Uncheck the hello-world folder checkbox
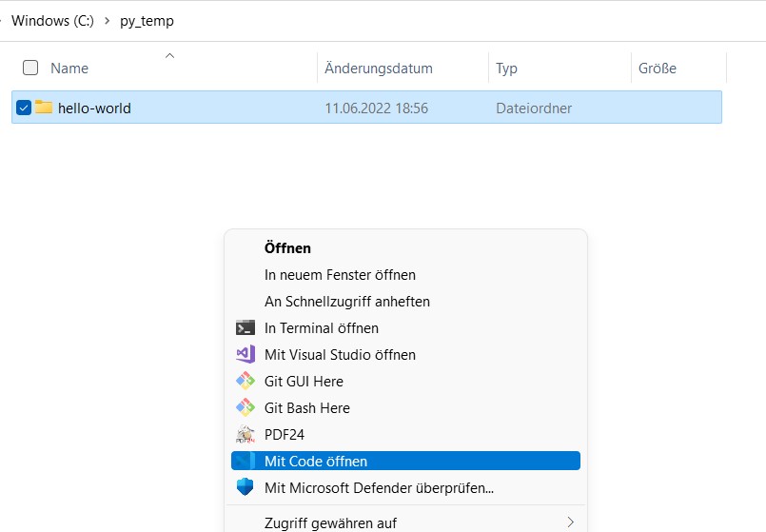 24,108
